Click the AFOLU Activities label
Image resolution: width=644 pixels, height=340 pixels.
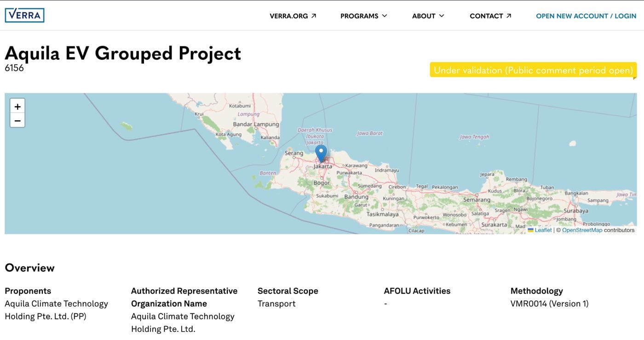[x=417, y=291]
